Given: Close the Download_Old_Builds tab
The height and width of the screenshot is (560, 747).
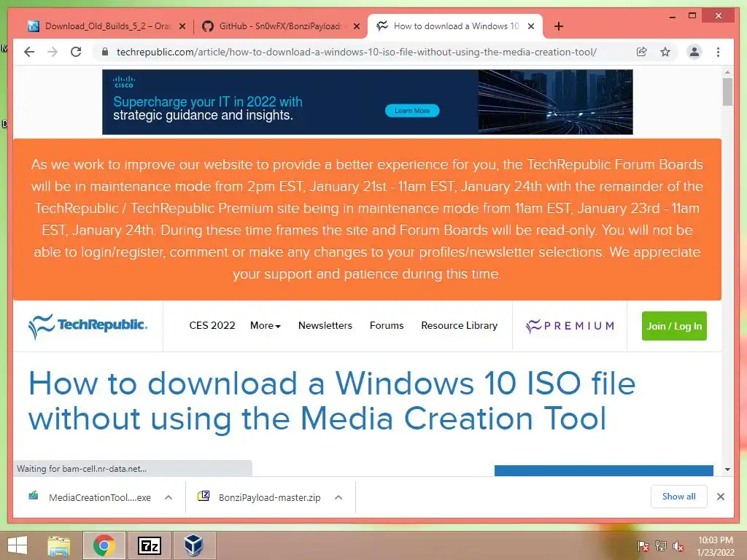Looking at the screenshot, I should pos(182,27).
